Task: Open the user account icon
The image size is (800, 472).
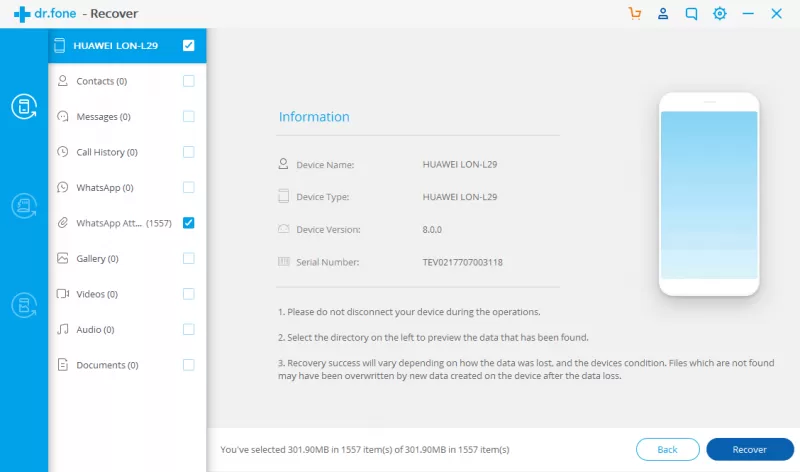Action: pyautogui.click(x=663, y=13)
